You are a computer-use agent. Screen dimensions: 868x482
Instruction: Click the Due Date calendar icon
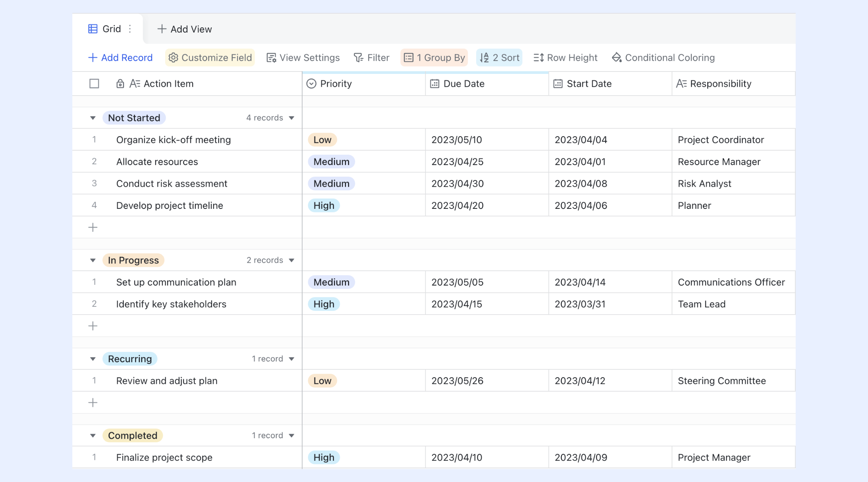click(x=435, y=84)
